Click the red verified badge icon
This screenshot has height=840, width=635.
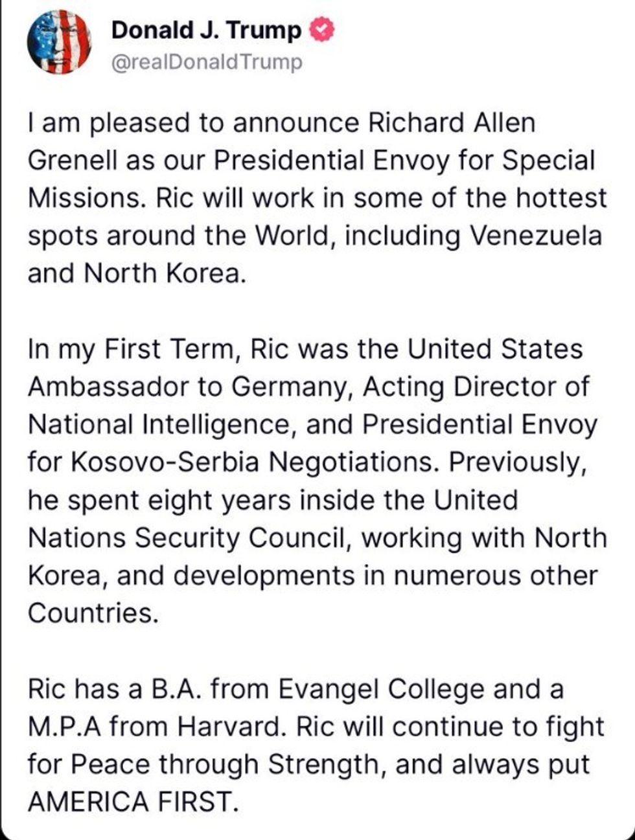[322, 30]
